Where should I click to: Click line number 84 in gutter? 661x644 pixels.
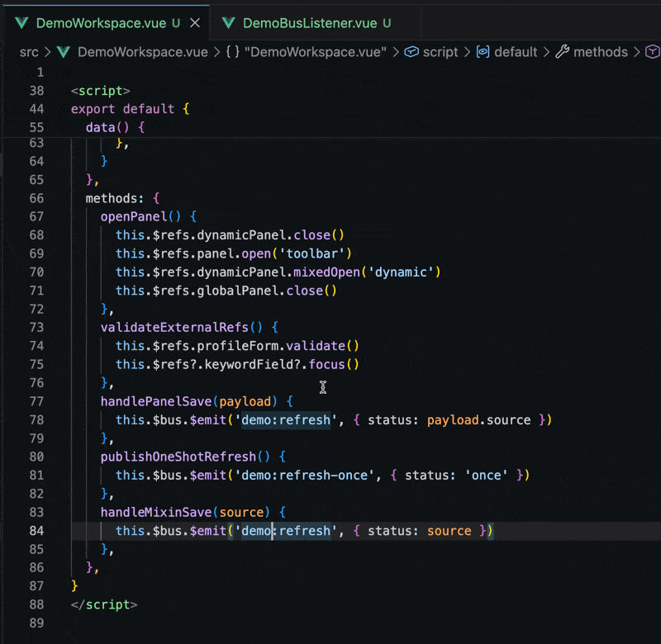[x=36, y=531]
